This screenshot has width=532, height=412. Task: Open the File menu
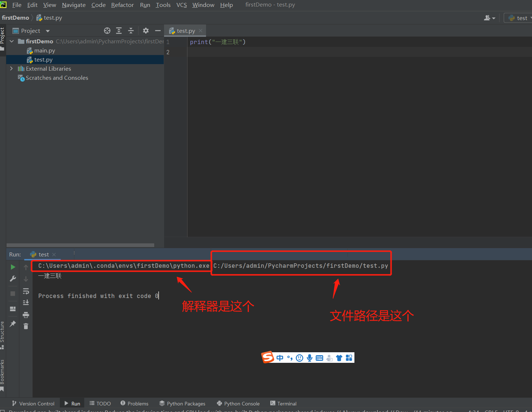[x=17, y=5]
